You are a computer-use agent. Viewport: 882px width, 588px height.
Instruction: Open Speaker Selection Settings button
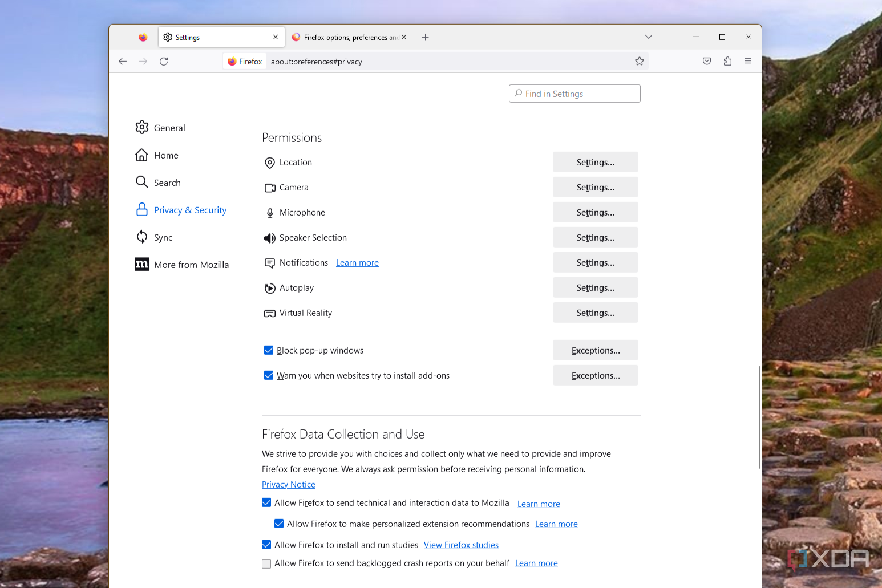point(596,237)
